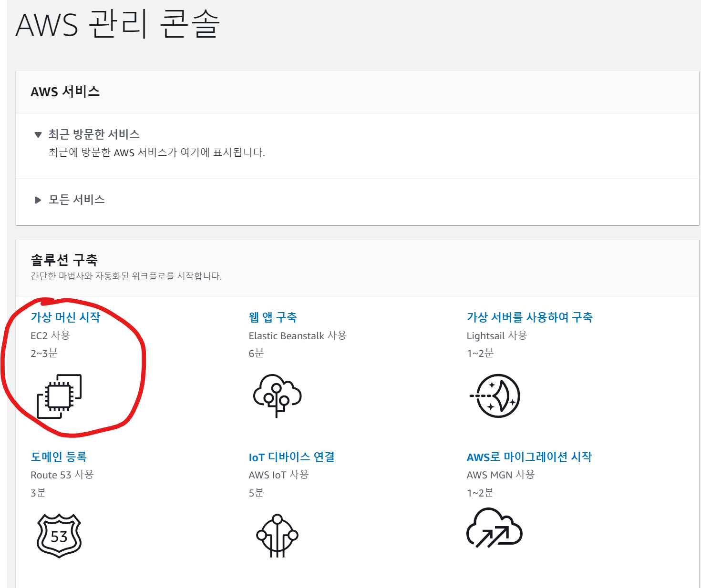Collapse the 최근 방문한 서비스 section arrow
This screenshot has width=701, height=588.
coord(38,135)
